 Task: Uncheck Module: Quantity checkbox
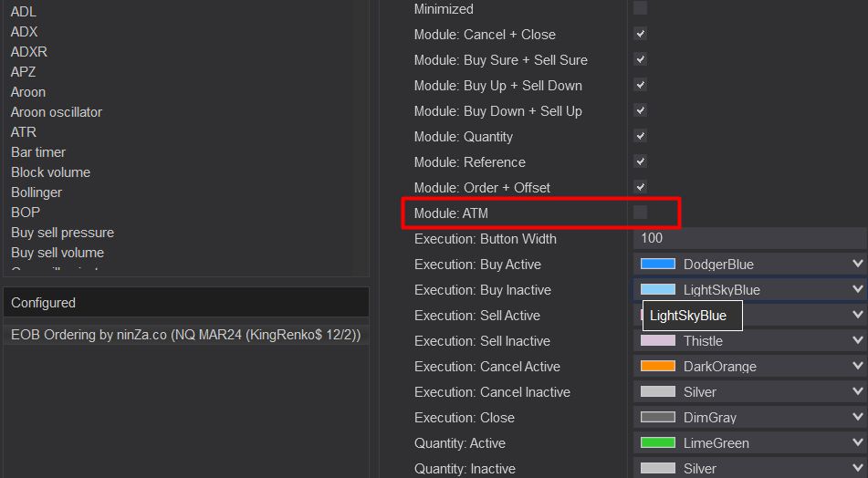[x=641, y=136]
